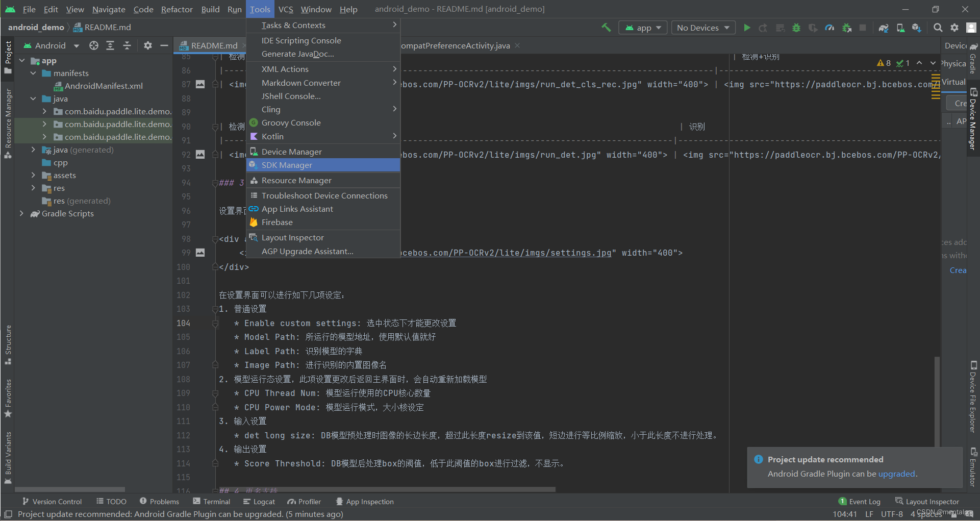Go to next highlighted error arrow
The height and width of the screenshot is (521, 980).
click(x=933, y=63)
